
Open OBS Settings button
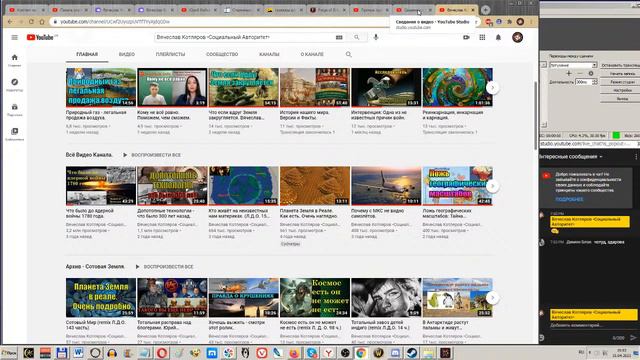pyautogui.click(x=620, y=90)
